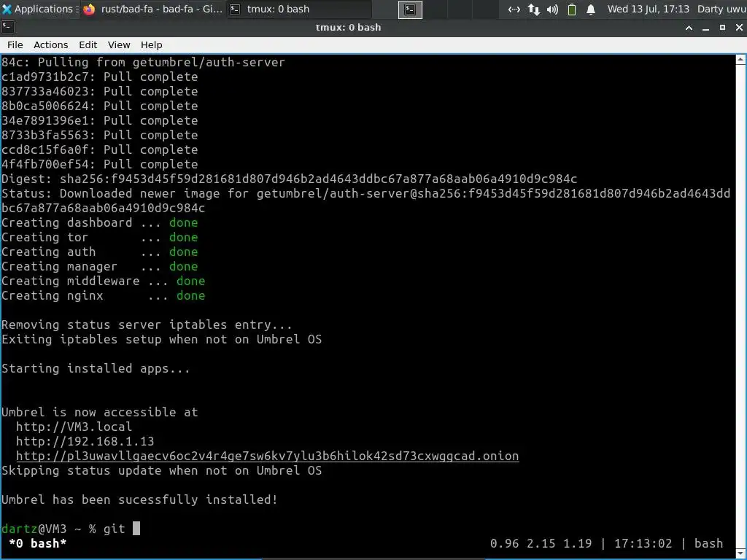Viewport: 747px width, 560px height.
Task: Click the tmux status time 17:13:02
Action: tap(643, 543)
